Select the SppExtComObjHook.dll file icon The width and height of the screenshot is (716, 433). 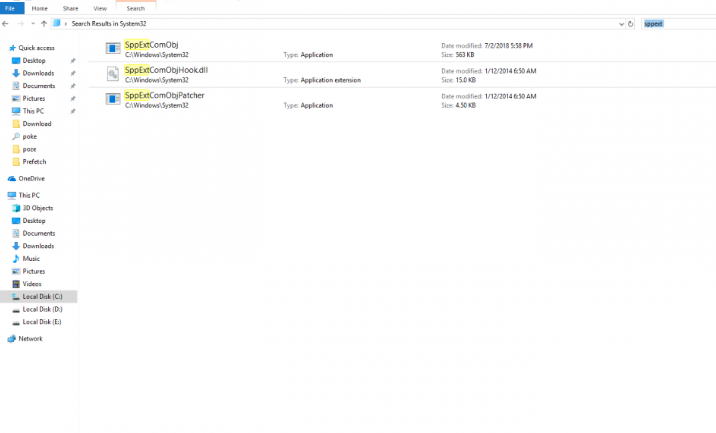click(x=113, y=74)
